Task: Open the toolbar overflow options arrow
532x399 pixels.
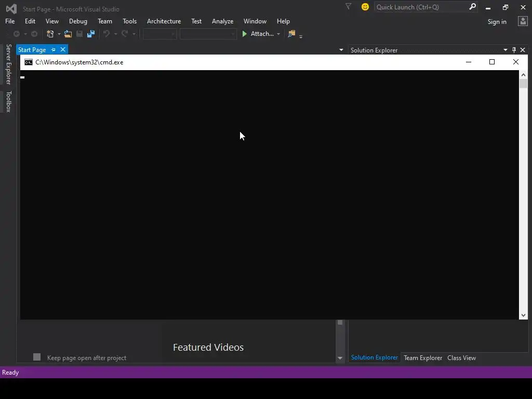Action: (x=301, y=36)
